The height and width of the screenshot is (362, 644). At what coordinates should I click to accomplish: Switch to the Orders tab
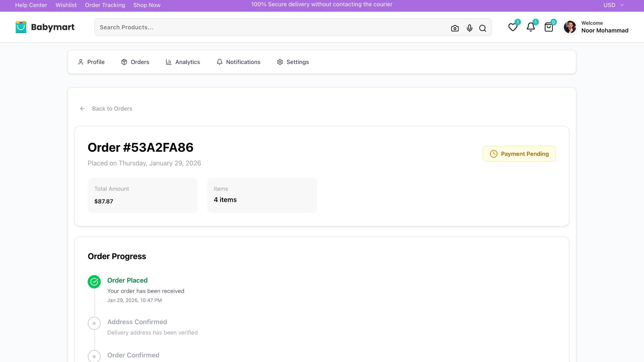tap(135, 62)
